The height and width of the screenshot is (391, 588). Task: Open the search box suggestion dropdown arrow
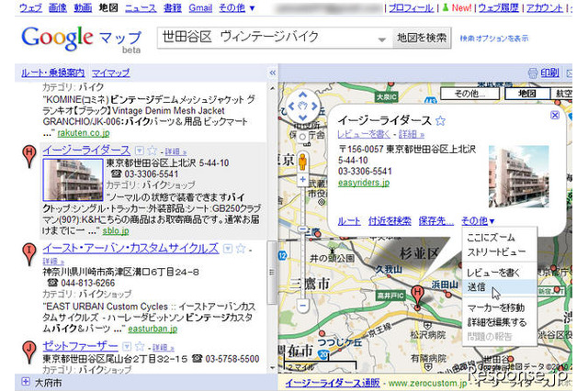(382, 39)
